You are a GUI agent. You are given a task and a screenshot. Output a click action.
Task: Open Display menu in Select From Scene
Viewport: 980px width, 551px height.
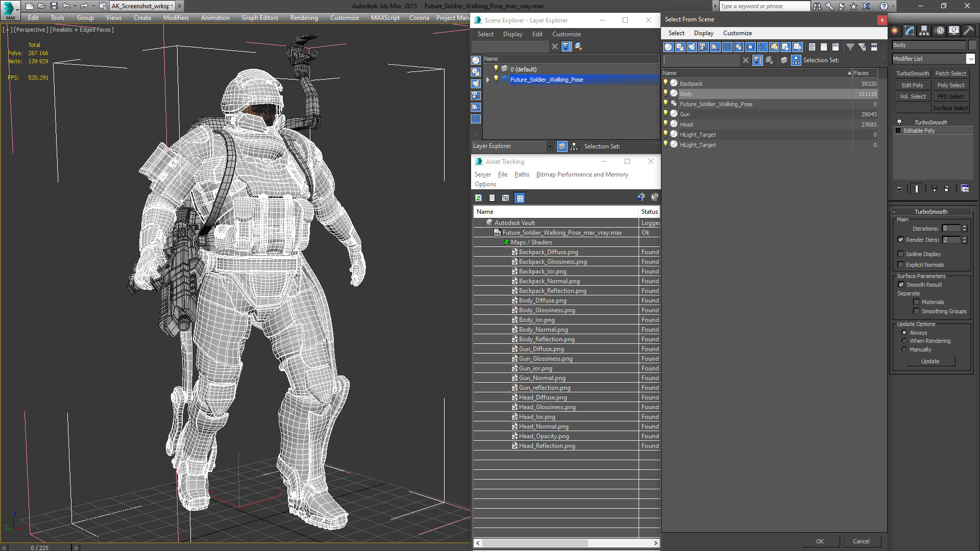tap(703, 33)
